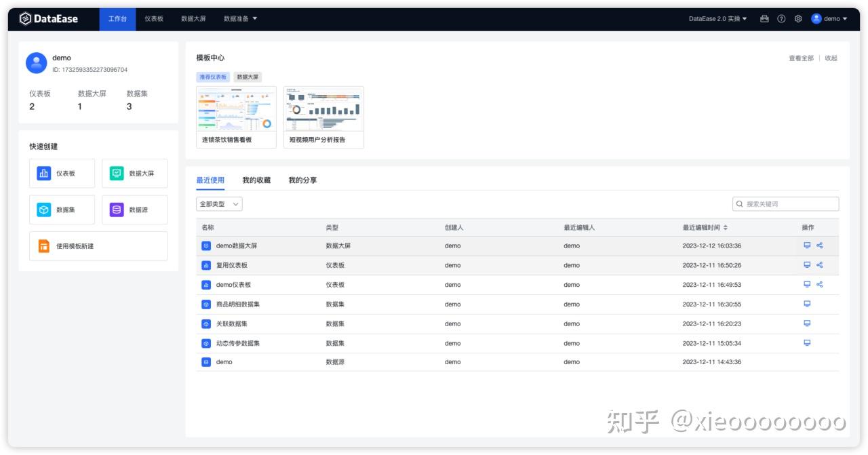Viewport: 868px width, 455px height.
Task: Click the demo数据大屏 name
Action: 237,246
